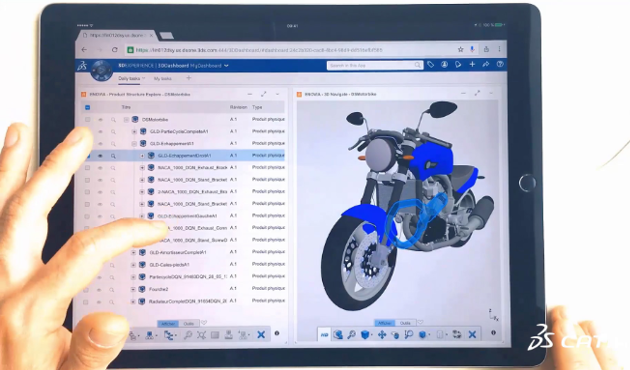Select the pan arrows tool in 3D toolbar
Viewport: 630px width, 370px height.
pyautogui.click(x=382, y=334)
